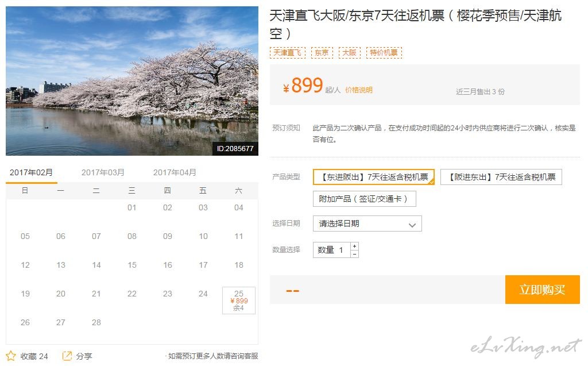Viewport: 588px width, 366px height.
Task: Click the 立即购买 buy now button
Action: [542, 290]
